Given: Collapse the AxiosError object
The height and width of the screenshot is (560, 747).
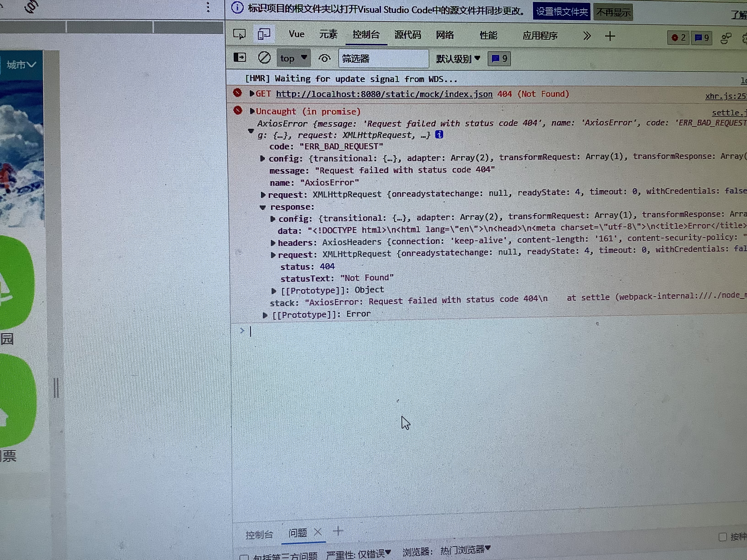Looking at the screenshot, I should click(x=251, y=131).
